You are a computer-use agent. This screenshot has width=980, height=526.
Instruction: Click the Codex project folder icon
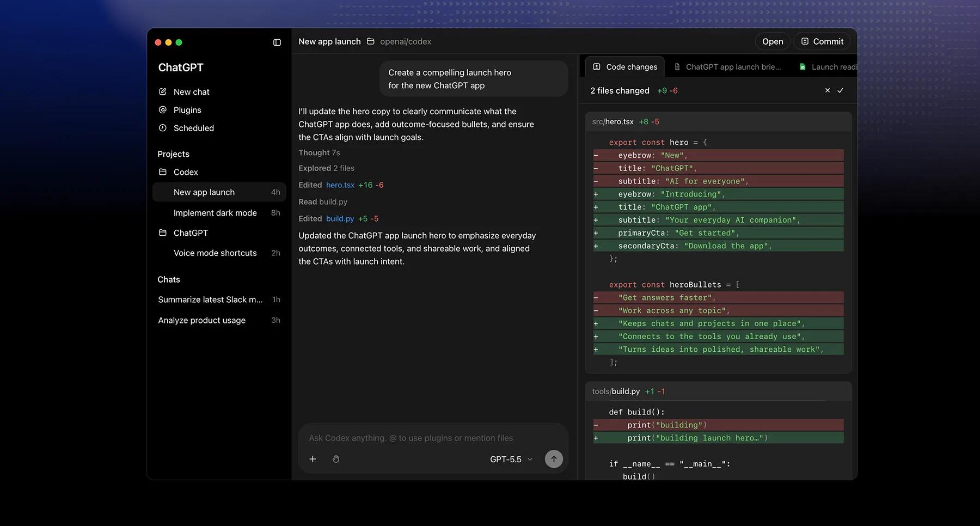pos(162,172)
